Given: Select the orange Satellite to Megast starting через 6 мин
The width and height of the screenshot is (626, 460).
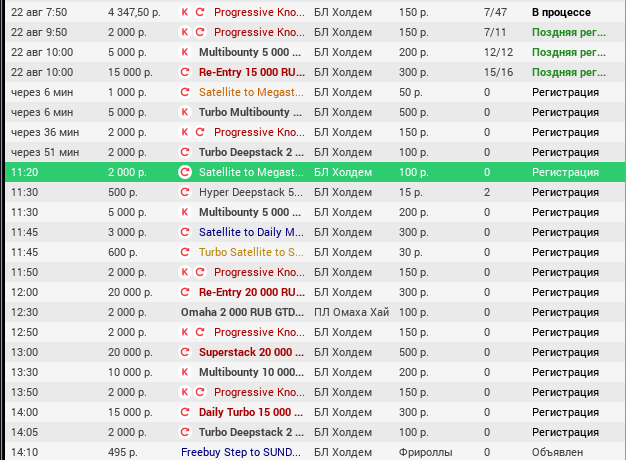Looking at the screenshot, I should click(x=251, y=92).
